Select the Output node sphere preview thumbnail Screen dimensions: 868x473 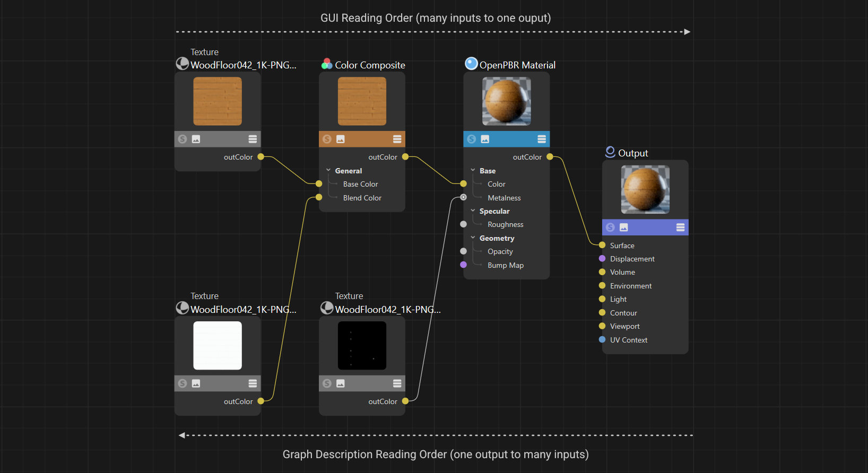click(645, 190)
